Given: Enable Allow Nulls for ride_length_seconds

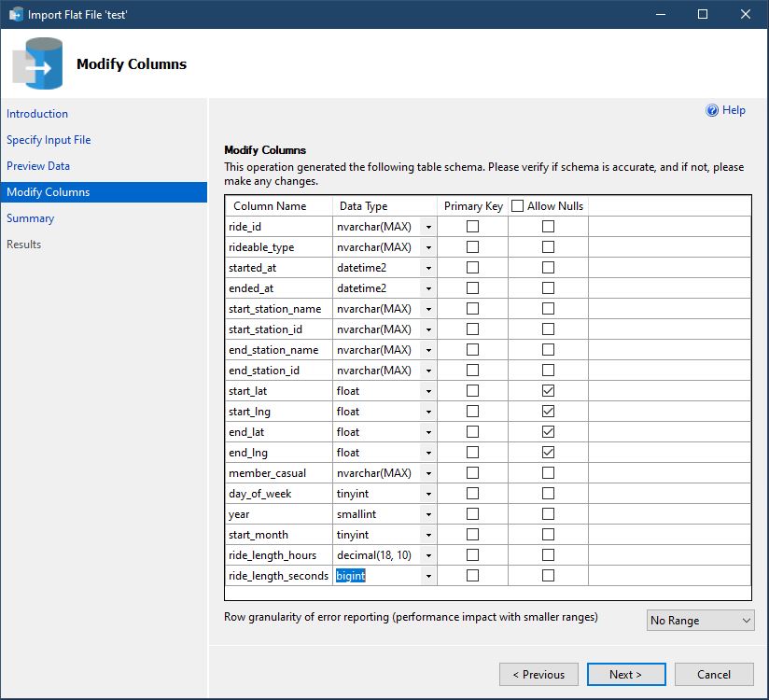Looking at the screenshot, I should tap(548, 576).
